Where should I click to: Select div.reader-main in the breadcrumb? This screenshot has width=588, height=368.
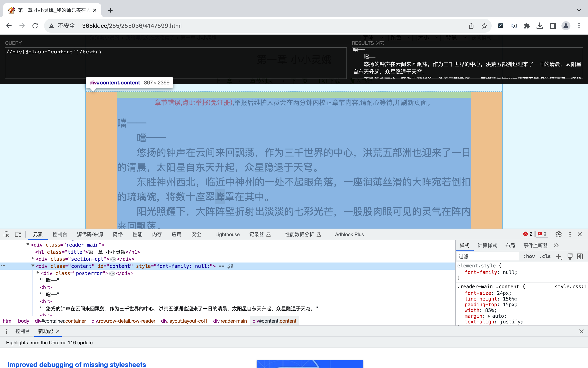(230, 321)
